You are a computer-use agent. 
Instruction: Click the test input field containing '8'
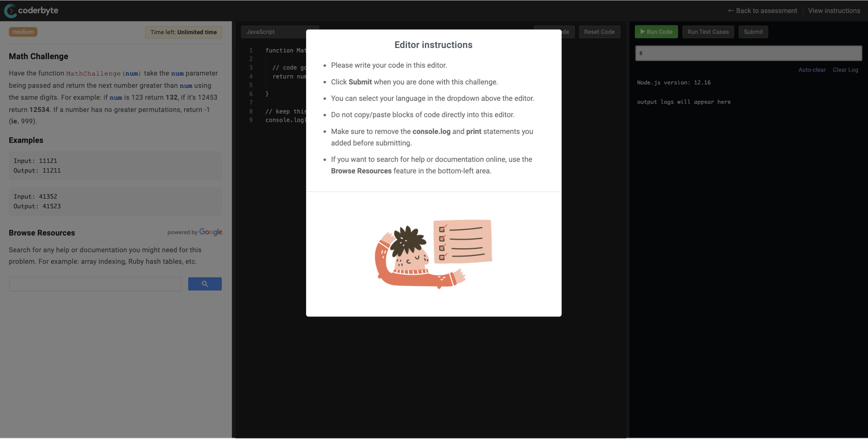pos(748,53)
